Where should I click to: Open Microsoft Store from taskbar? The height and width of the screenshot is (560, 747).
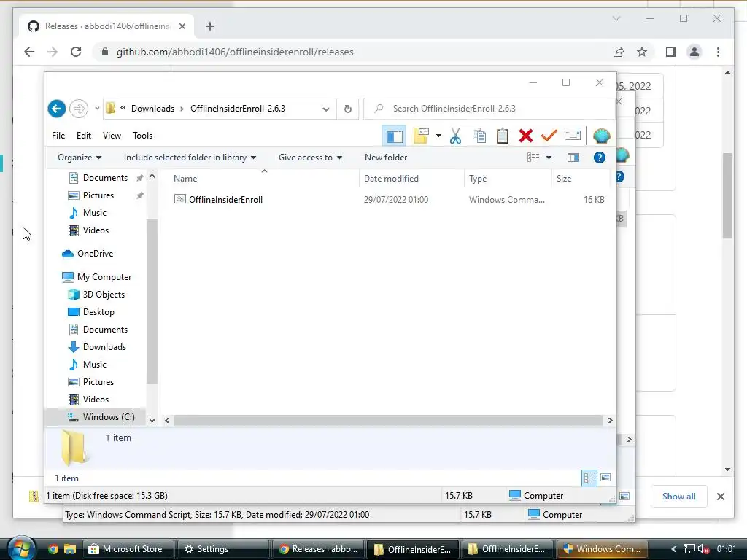coord(128,549)
